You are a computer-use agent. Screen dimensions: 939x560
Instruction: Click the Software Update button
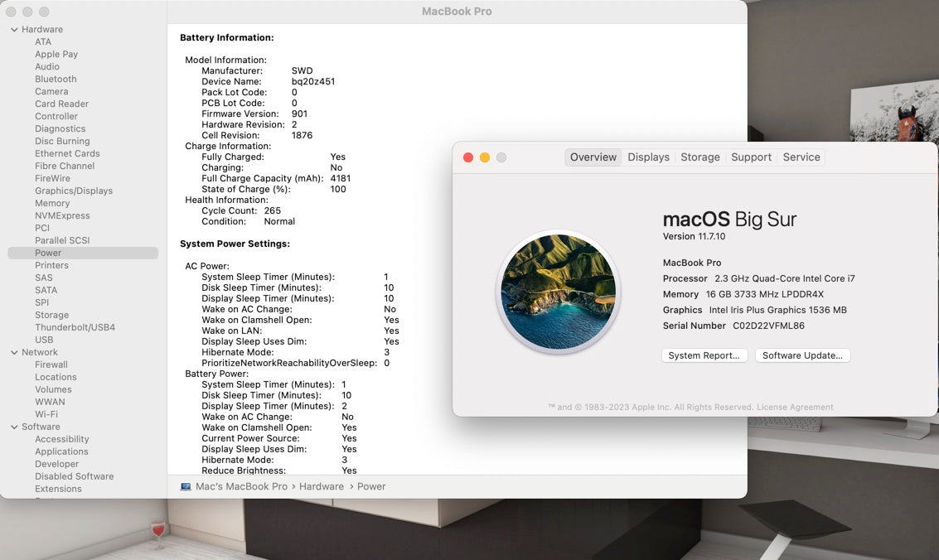(x=802, y=355)
